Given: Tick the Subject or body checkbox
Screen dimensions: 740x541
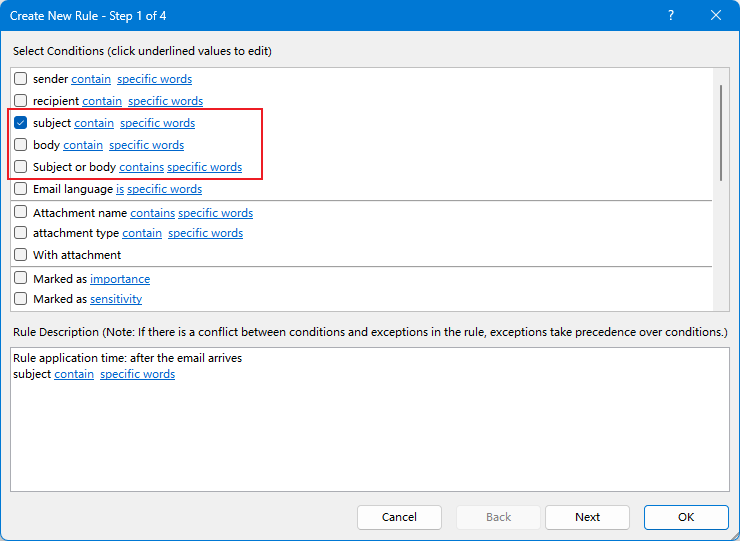Looking at the screenshot, I should point(20,167).
